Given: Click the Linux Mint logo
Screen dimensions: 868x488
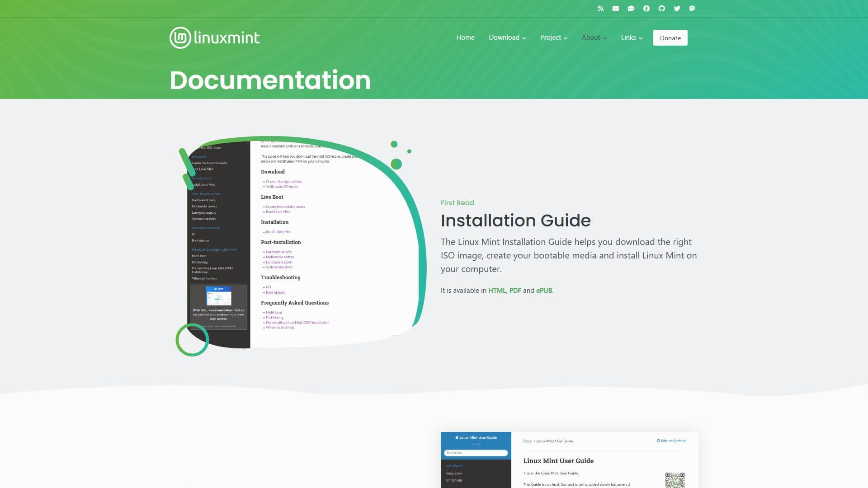Looking at the screenshot, I should [215, 38].
